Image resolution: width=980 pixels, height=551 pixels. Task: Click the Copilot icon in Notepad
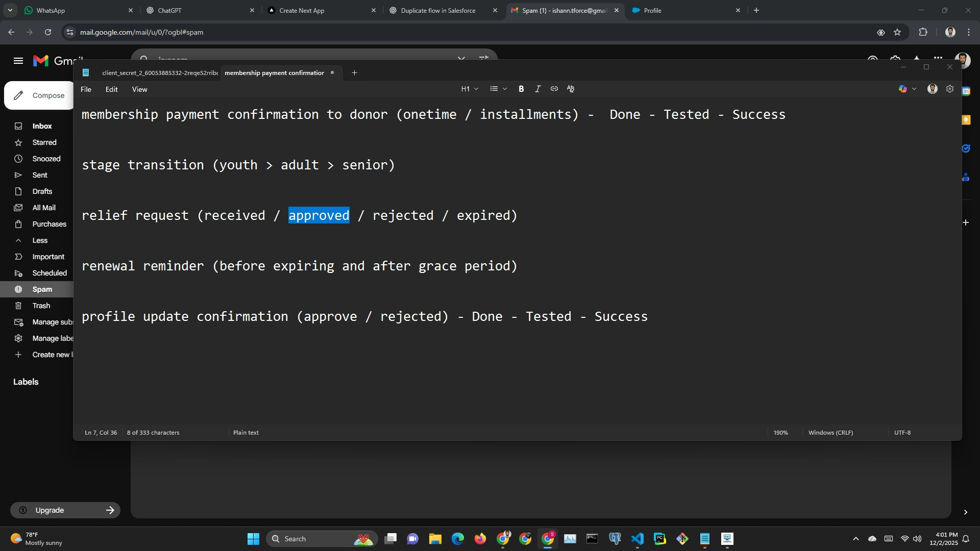point(902,89)
